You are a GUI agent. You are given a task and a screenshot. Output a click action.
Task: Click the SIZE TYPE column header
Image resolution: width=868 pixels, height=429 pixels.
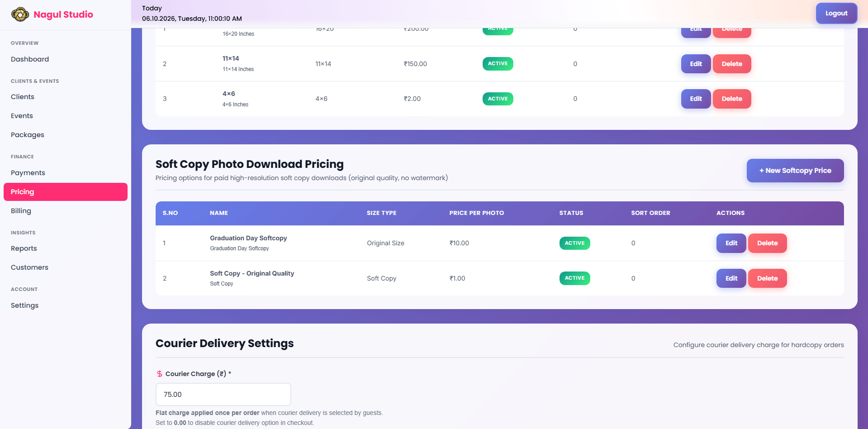[381, 213]
